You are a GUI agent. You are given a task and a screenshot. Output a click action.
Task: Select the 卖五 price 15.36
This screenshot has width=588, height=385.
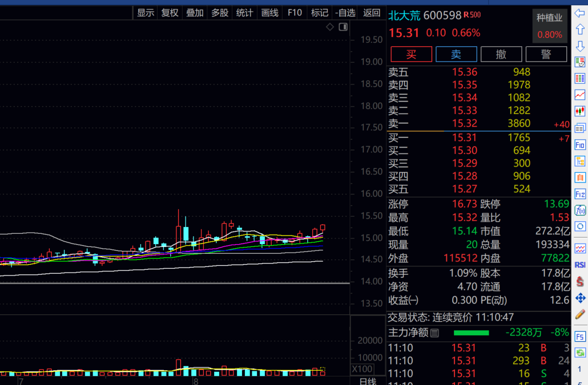(464, 72)
